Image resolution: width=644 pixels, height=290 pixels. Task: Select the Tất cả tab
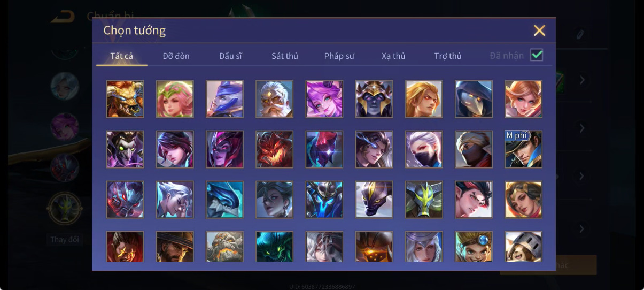(x=122, y=56)
